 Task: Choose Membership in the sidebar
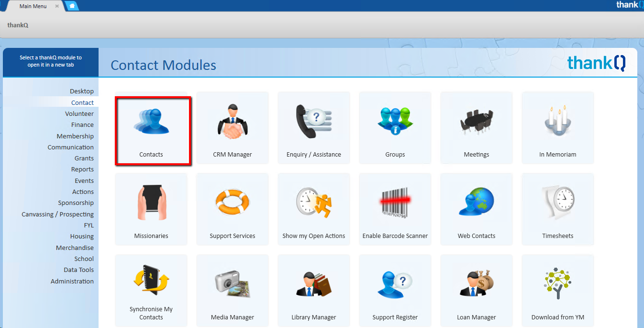click(75, 136)
